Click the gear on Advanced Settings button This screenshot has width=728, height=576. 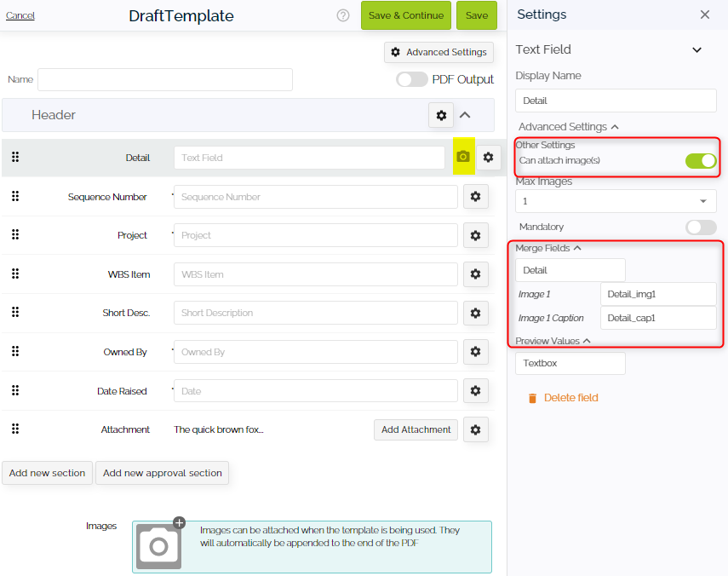tap(395, 52)
